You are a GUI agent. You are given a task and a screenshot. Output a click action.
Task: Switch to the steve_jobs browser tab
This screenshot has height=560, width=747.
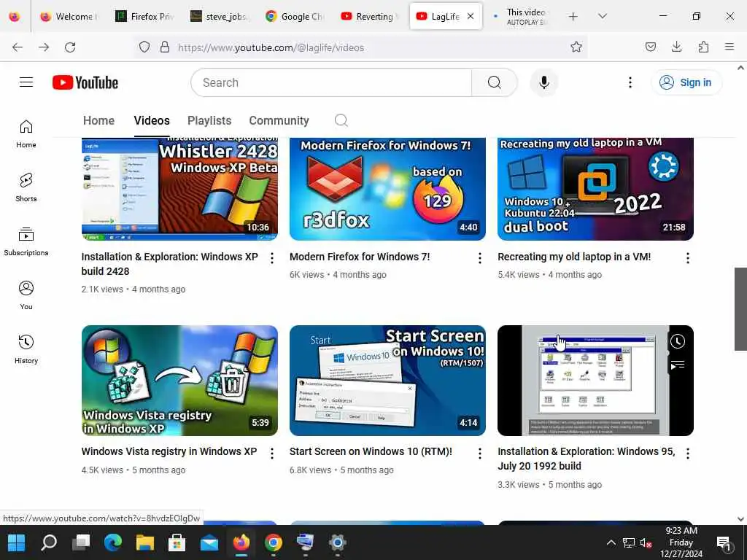point(219,17)
